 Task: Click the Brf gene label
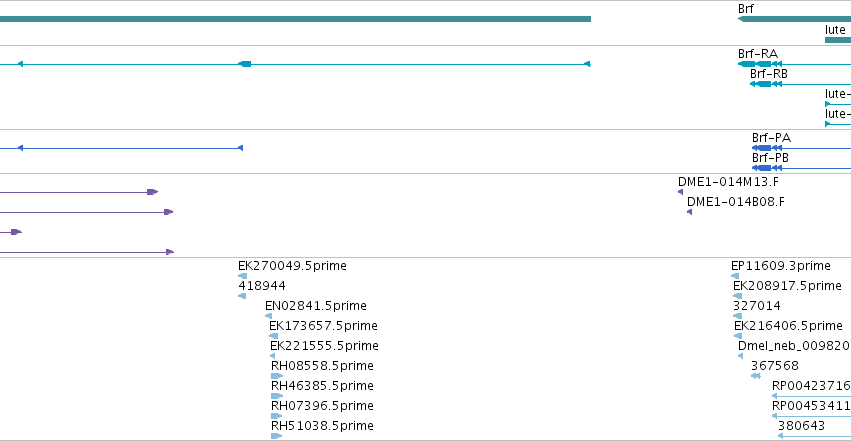(745, 9)
